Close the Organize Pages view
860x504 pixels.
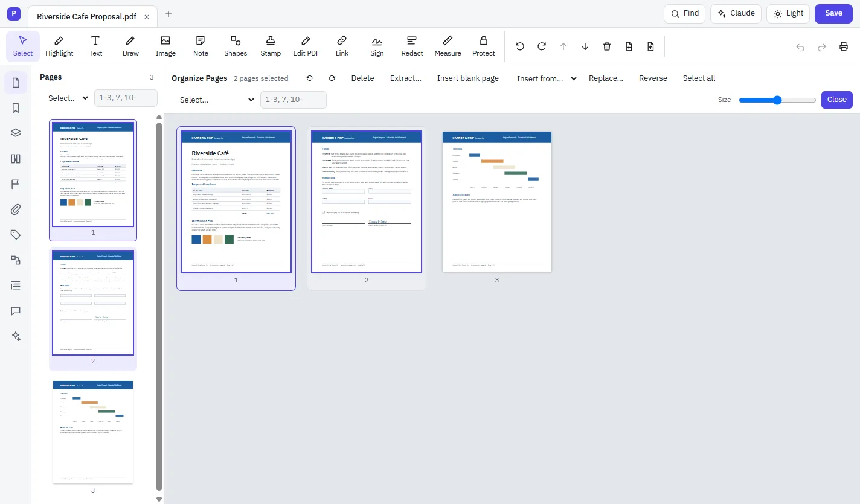tap(836, 100)
